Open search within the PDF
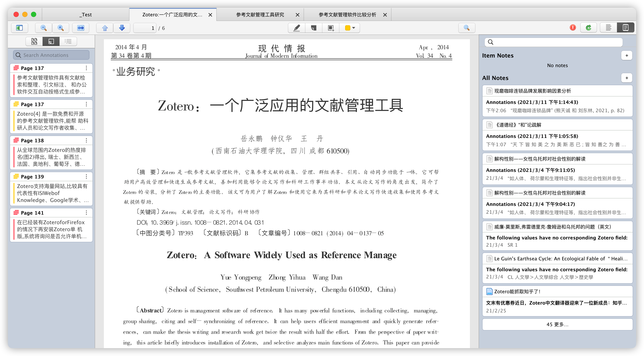Image resolution: width=644 pixels, height=356 pixels. pyautogui.click(x=466, y=28)
